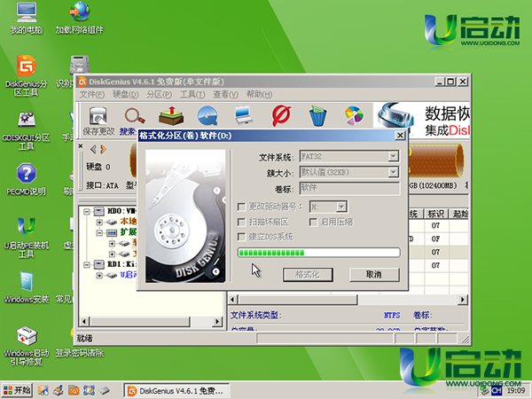
Task: Click the 0F cell in the 标识 column
Action: (435, 239)
